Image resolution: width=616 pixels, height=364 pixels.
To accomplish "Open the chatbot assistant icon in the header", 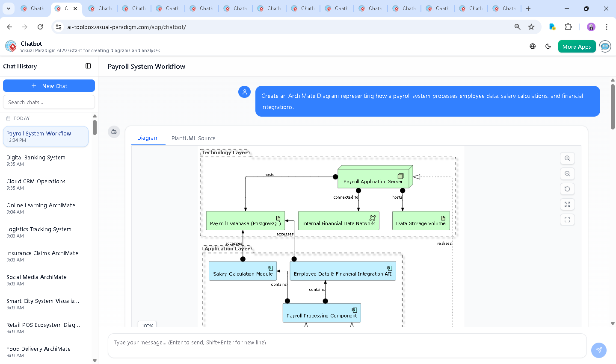I will coord(605,46).
